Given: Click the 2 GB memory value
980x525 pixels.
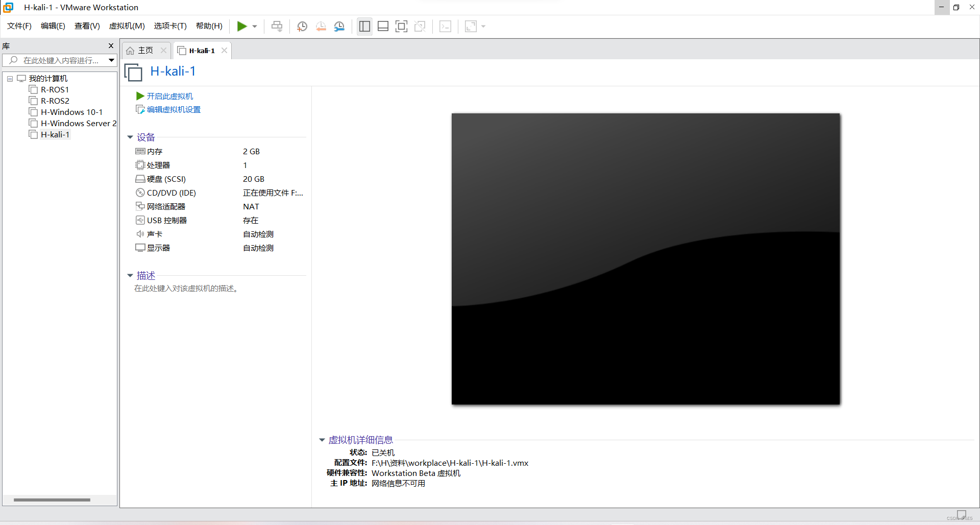Looking at the screenshot, I should point(251,152).
